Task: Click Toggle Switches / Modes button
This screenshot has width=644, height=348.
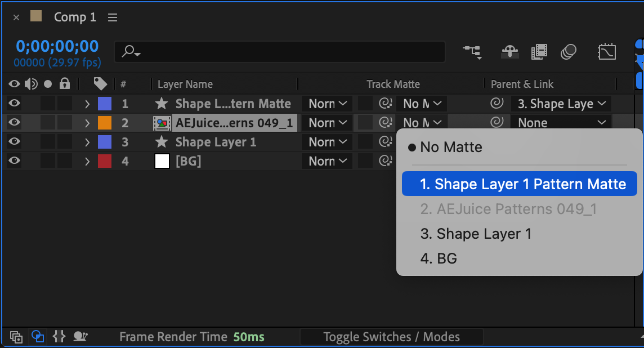Action: [x=391, y=337]
